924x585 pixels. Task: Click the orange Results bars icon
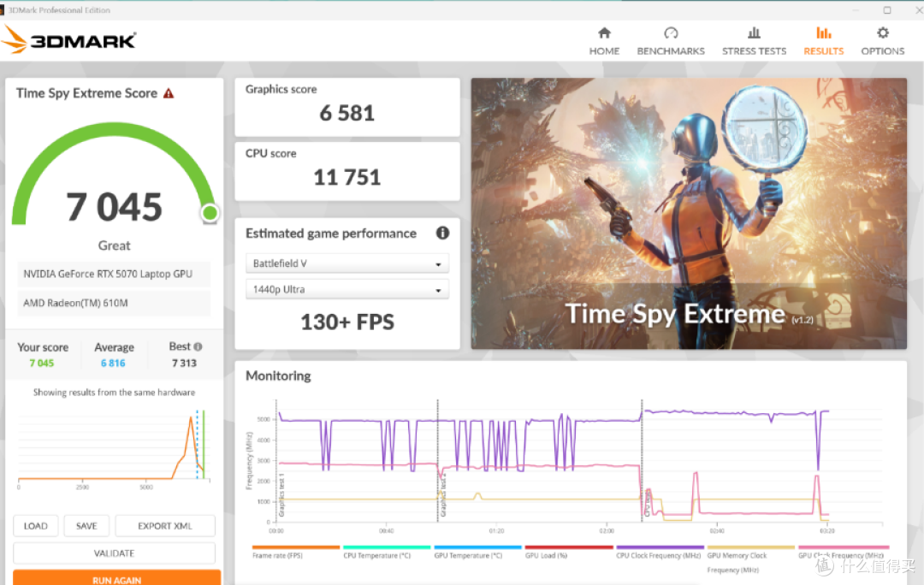823,33
